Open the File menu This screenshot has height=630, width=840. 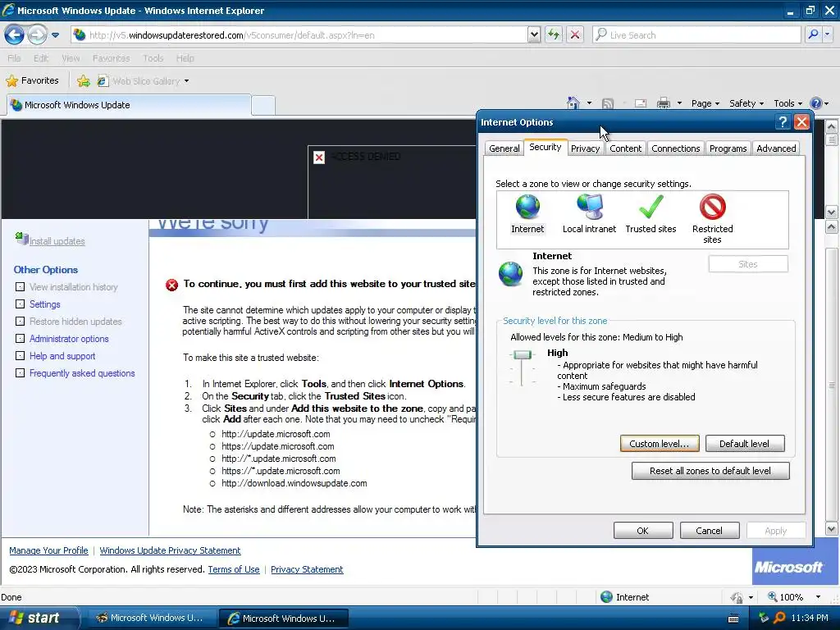click(14, 58)
